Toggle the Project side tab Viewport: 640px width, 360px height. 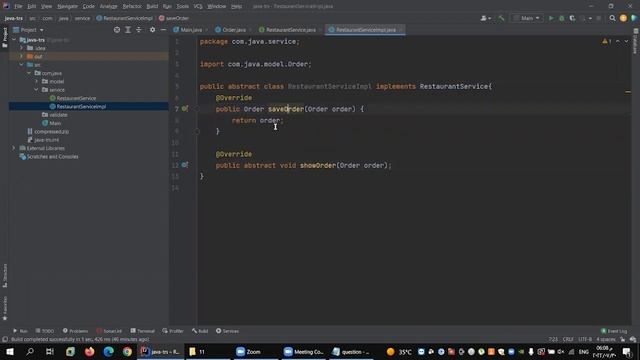[x=4, y=37]
